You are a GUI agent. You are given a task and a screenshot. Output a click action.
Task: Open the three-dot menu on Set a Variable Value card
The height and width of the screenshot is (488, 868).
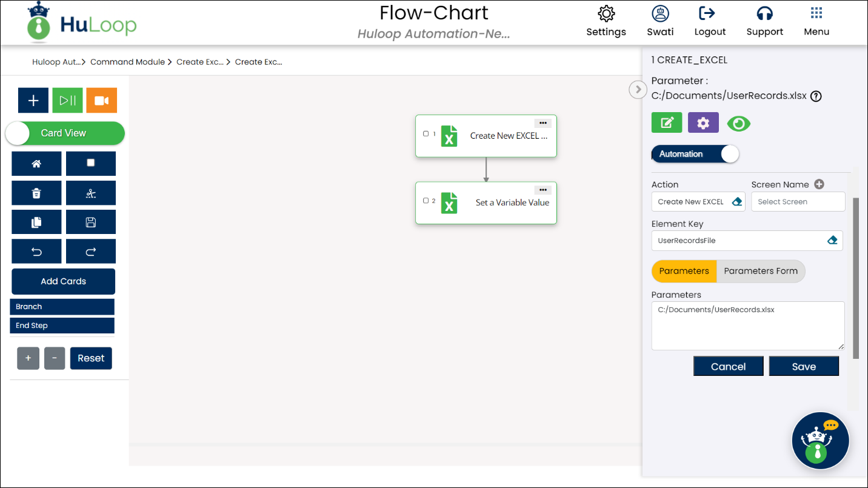coord(542,190)
